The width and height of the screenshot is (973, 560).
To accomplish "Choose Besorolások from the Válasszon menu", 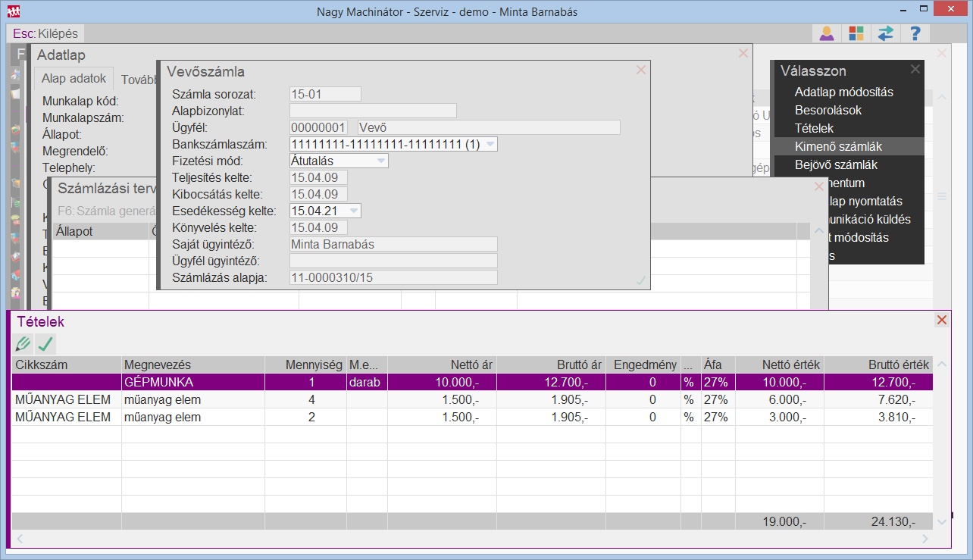I will (x=828, y=111).
